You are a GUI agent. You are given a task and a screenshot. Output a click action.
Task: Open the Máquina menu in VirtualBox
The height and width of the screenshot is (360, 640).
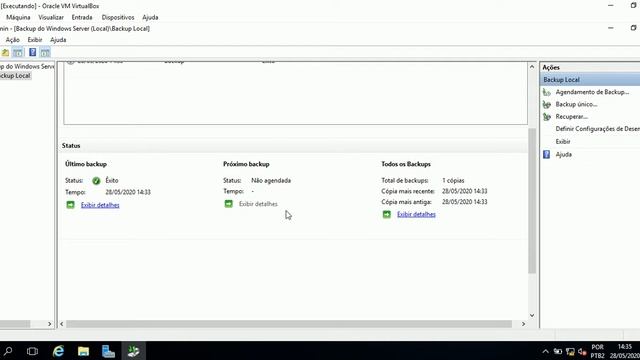click(18, 18)
